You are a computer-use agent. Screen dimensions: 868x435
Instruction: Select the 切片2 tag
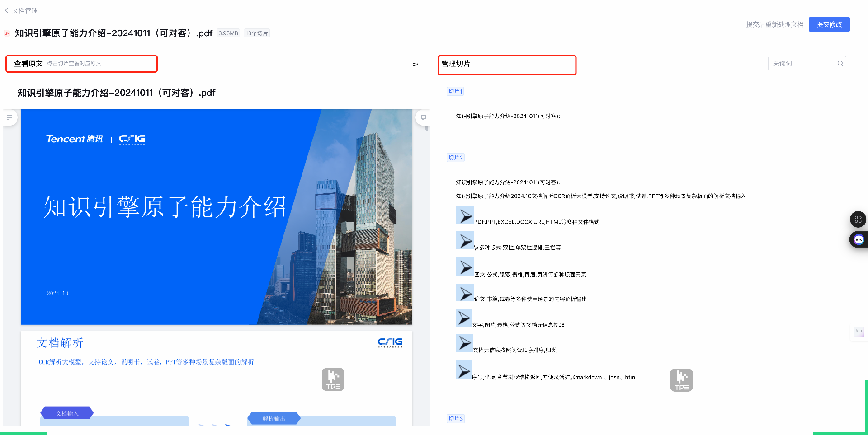point(455,158)
